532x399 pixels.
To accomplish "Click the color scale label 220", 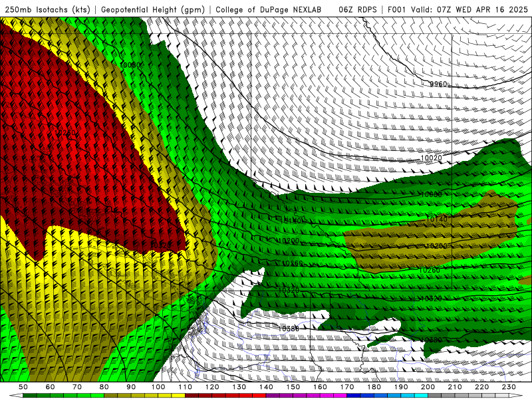I will 482,387.
